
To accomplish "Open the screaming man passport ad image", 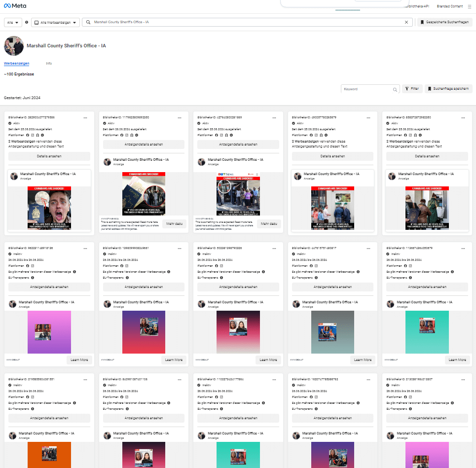I will pyautogui.click(x=49, y=208).
